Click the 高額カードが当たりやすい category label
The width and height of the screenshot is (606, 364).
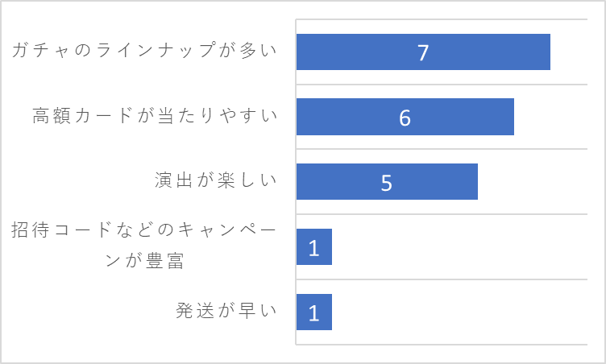(x=155, y=115)
